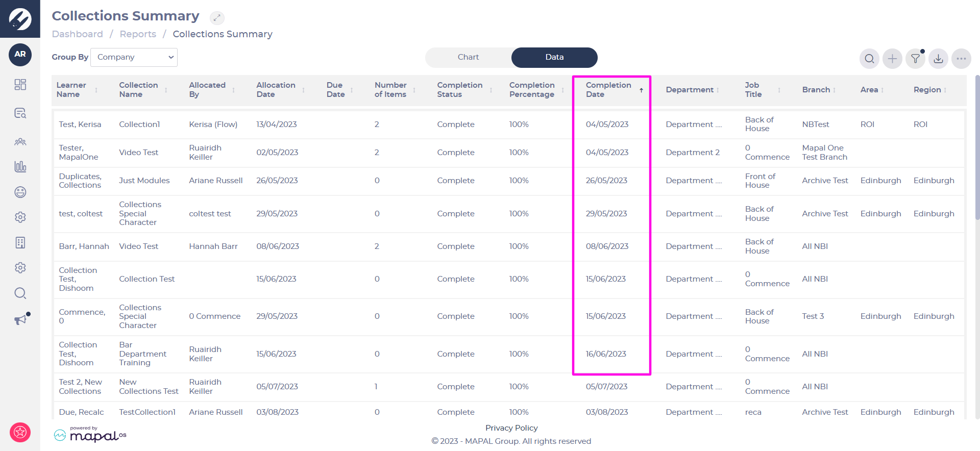Select the Data view tab
Image resolution: width=980 pixels, height=451 pixels.
[x=554, y=57]
